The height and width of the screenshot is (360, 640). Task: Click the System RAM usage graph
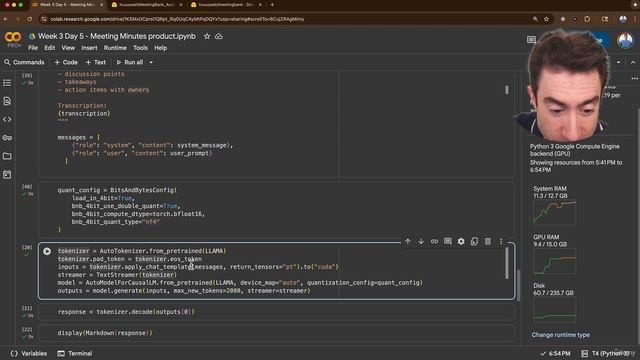click(x=554, y=213)
